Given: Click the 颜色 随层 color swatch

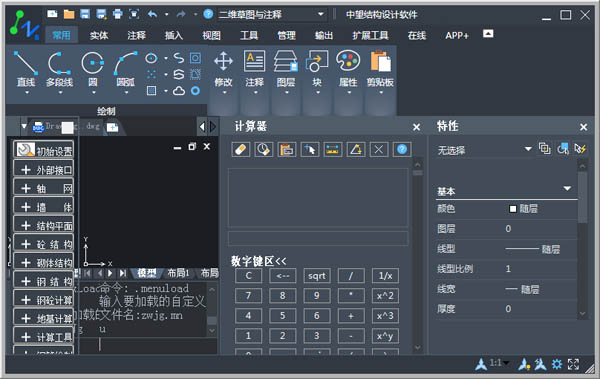Looking at the screenshot, I should click(x=513, y=209).
